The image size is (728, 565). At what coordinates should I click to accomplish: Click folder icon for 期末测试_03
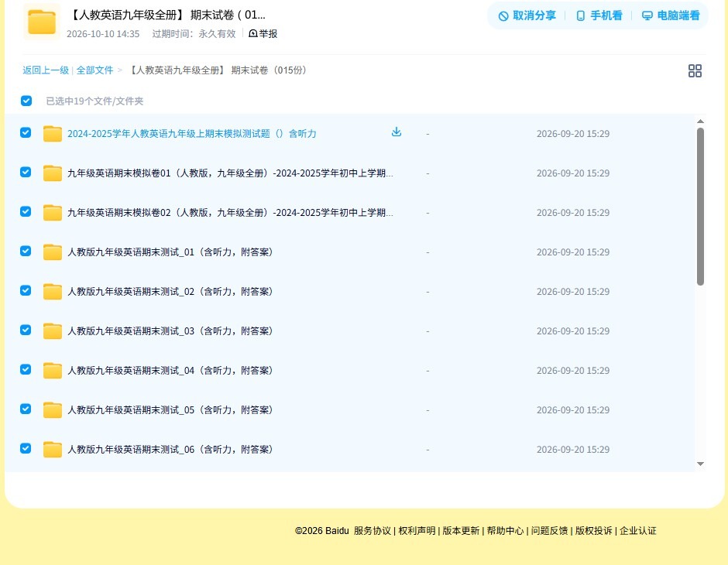pos(53,330)
